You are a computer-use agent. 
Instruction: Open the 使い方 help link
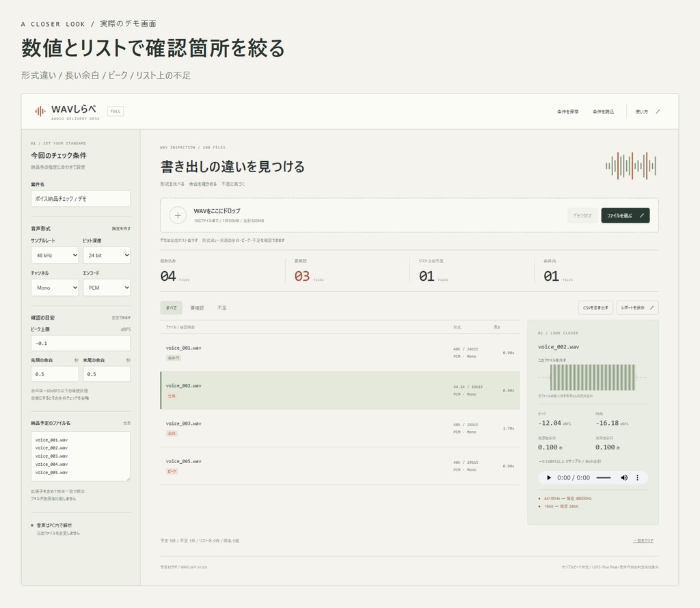(647, 111)
